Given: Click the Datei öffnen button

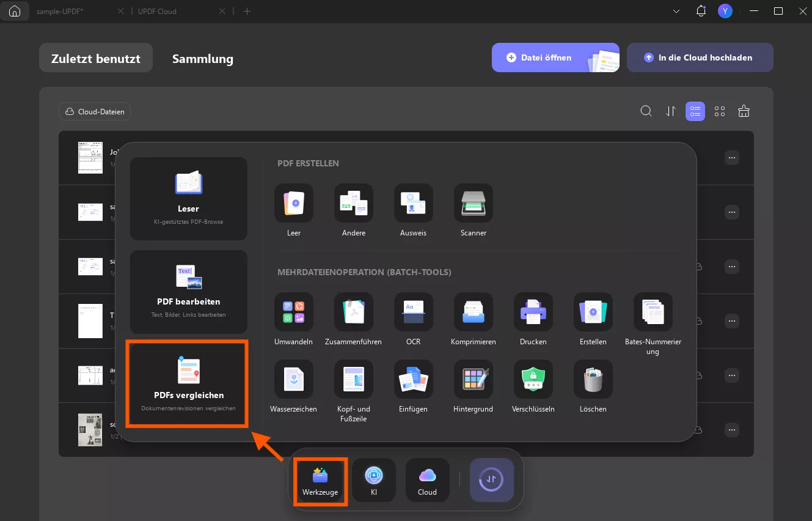Looking at the screenshot, I should [555, 57].
